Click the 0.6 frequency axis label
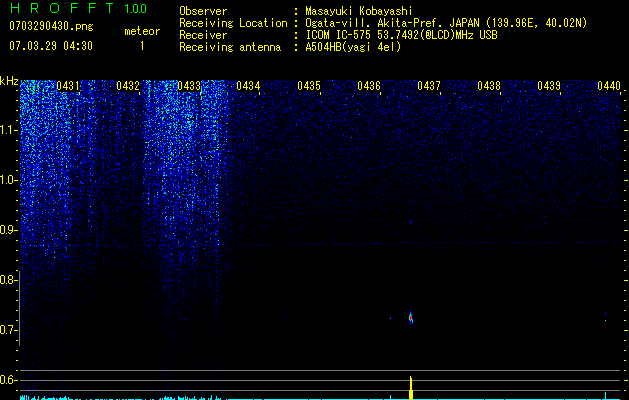This screenshot has width=629, height=400. tap(8, 380)
